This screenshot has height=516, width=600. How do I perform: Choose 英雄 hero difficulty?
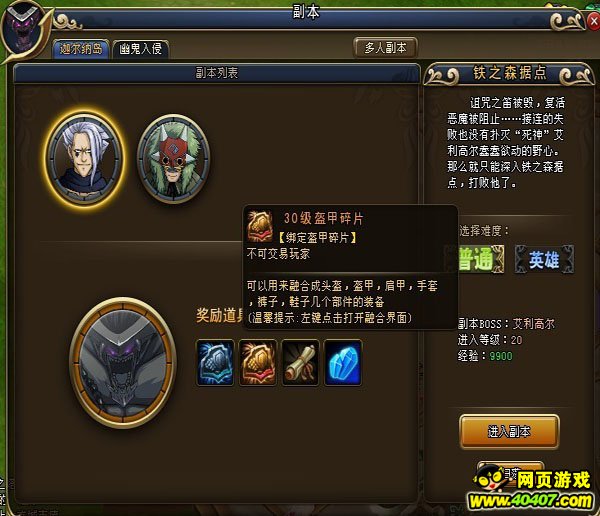544,259
